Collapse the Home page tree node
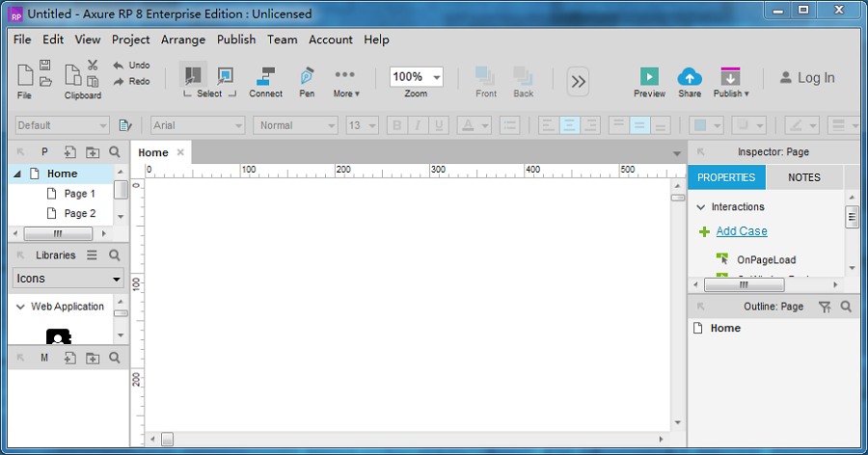The width and height of the screenshot is (868, 455). (x=17, y=174)
